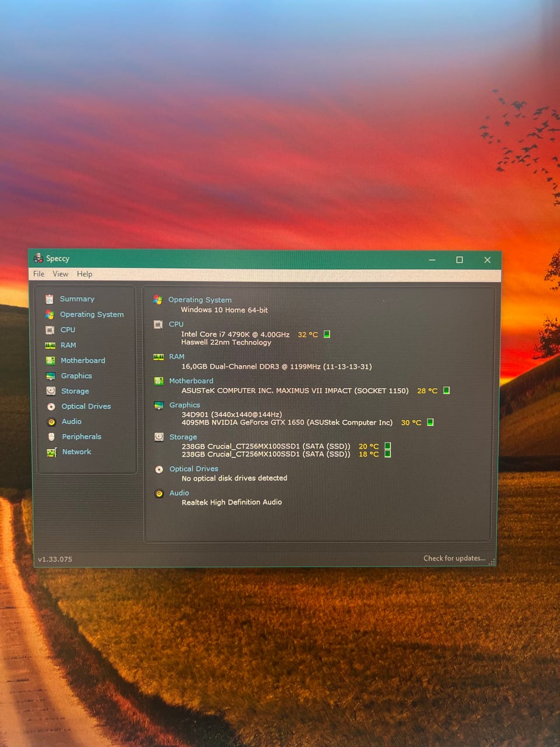Click the No optical disk drives detected text
Viewport: 560px width, 747px height.
click(x=235, y=478)
